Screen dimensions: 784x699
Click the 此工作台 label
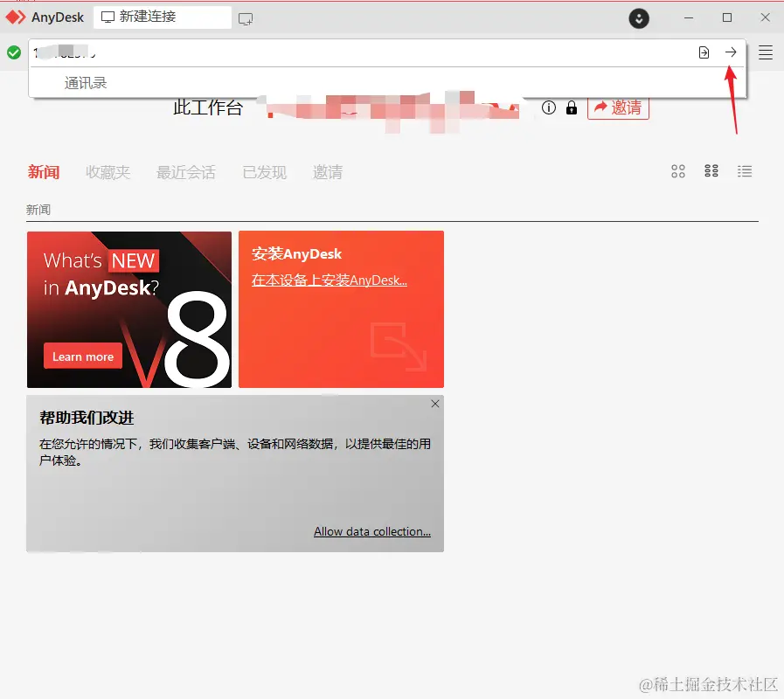208,107
